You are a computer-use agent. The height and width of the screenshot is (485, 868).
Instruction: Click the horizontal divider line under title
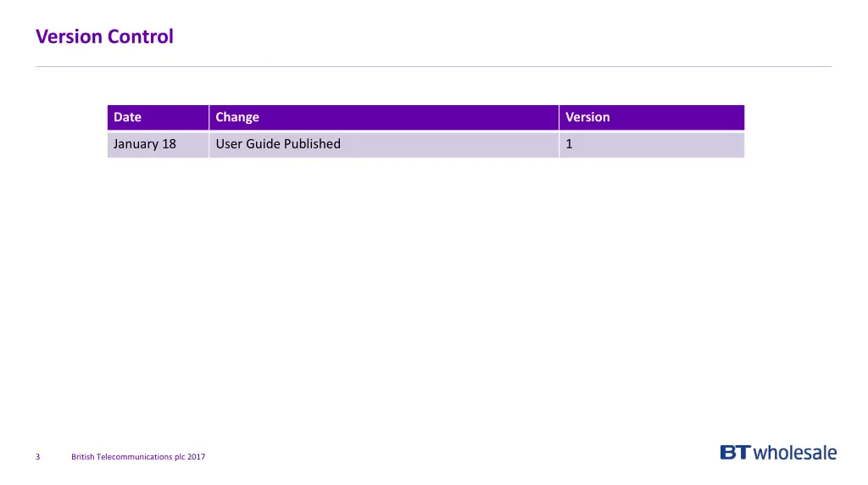point(433,66)
